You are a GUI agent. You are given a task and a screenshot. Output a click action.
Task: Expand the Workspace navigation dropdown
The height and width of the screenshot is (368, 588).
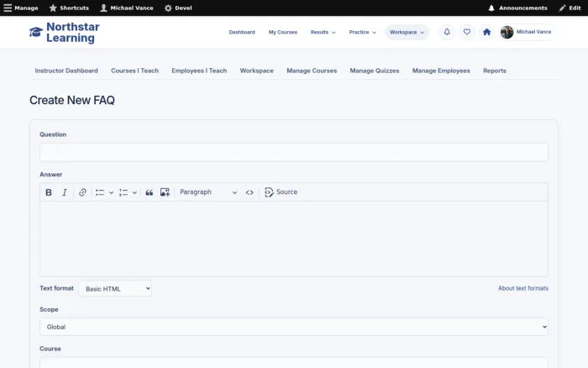tap(407, 32)
